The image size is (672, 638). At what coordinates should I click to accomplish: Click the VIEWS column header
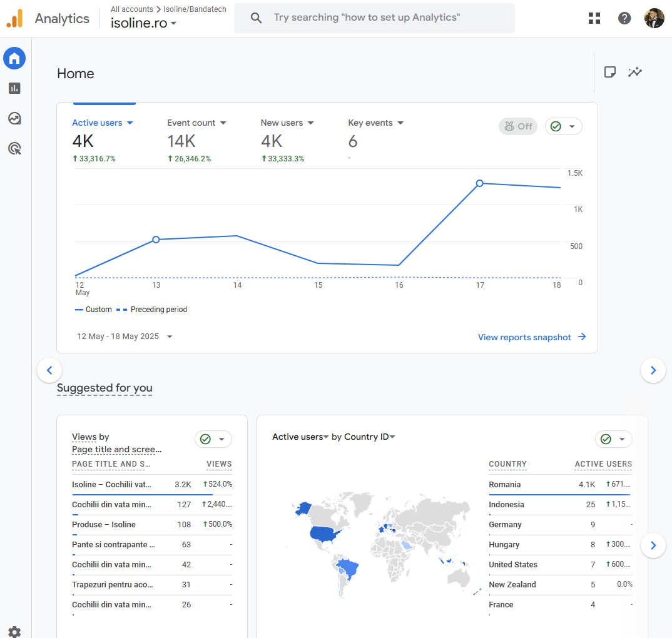tap(219, 464)
